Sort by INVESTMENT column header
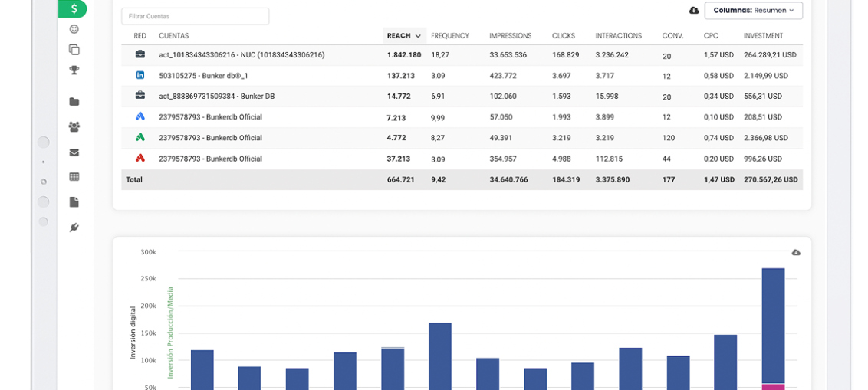 coord(763,35)
